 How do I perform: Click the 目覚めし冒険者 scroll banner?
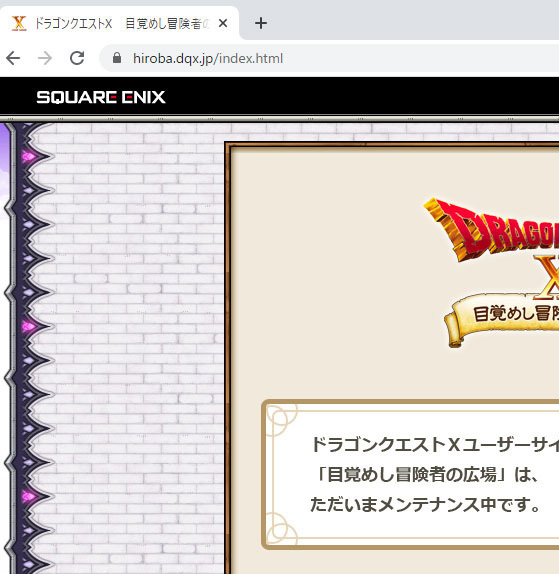(x=502, y=320)
